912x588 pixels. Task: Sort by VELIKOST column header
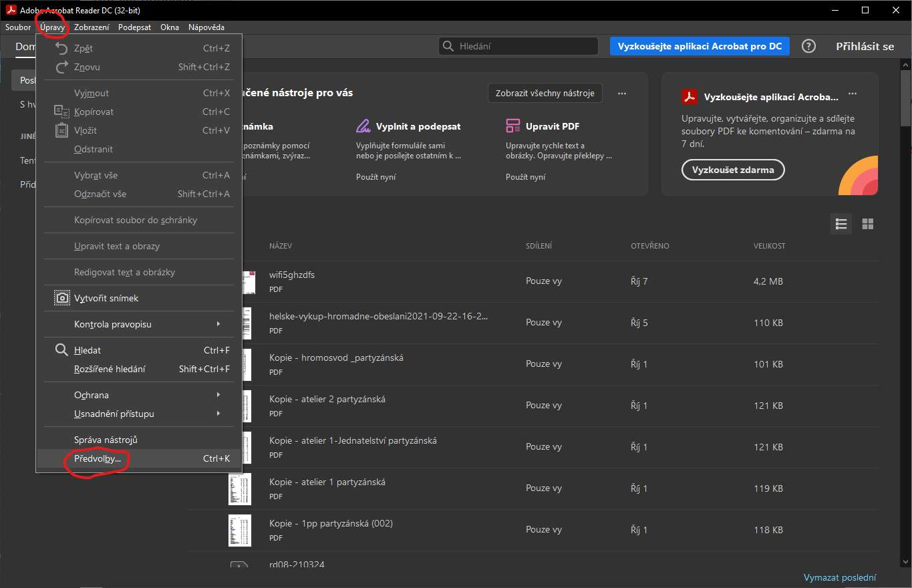point(770,246)
